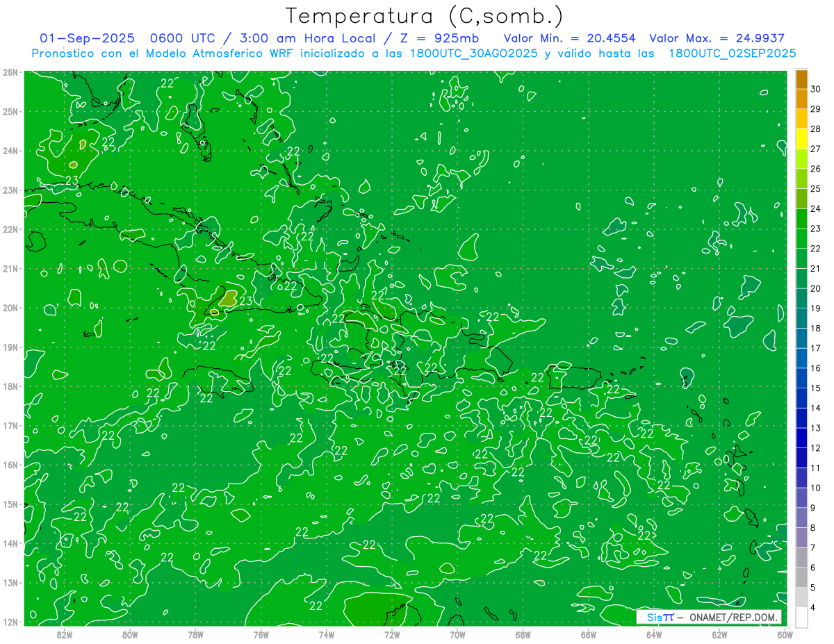Click 'Valor Max. = 24.9937' text
This screenshot has width=834, height=644.
[x=717, y=38]
